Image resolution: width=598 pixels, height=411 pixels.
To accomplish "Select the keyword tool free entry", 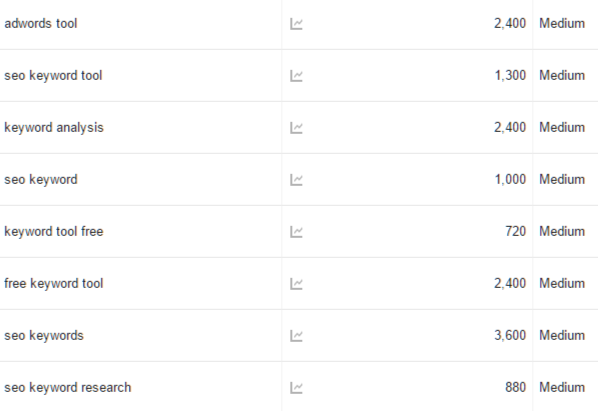I will click(x=54, y=231).
